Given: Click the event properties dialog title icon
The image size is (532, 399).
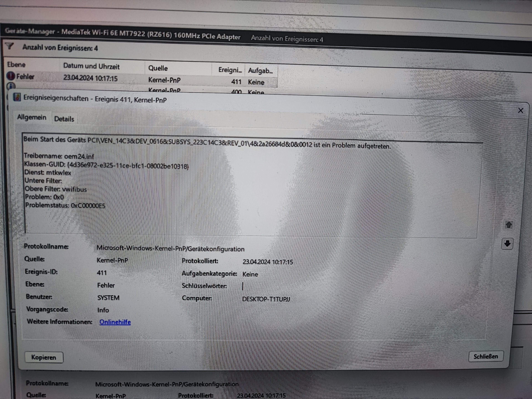Looking at the screenshot, I should [17, 97].
